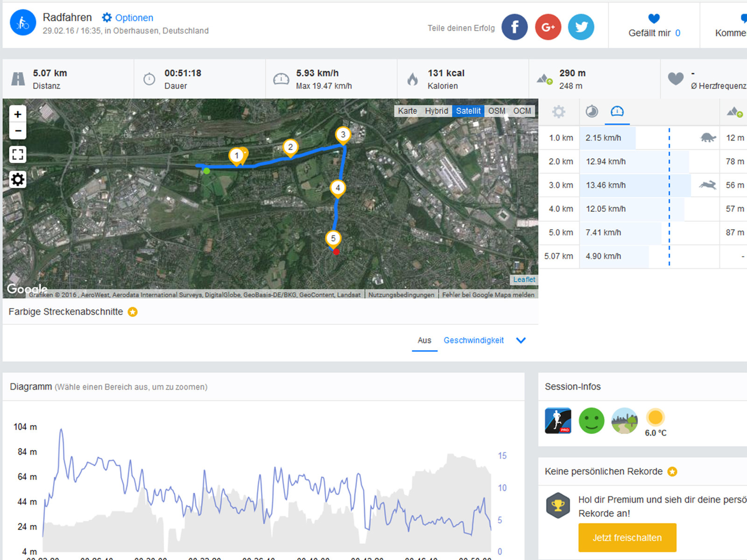Click the sunny weather icon
Viewport: 747px width, 560px height.
point(655,417)
